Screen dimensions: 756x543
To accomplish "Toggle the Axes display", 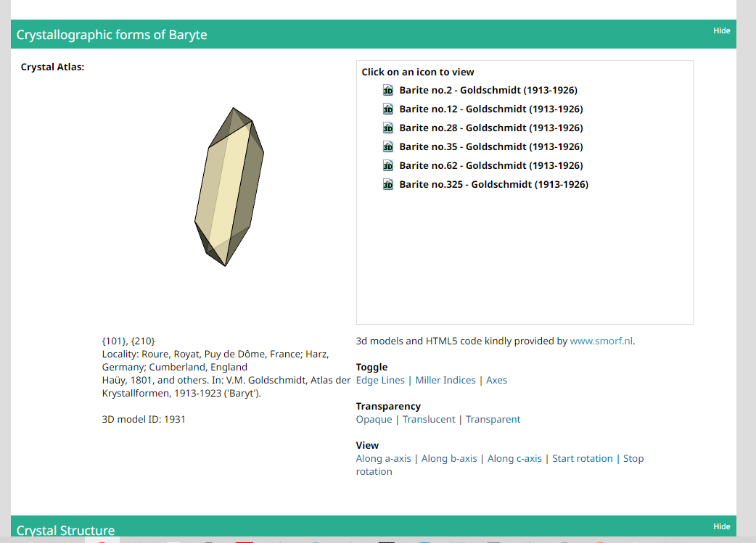I will pyautogui.click(x=496, y=380).
